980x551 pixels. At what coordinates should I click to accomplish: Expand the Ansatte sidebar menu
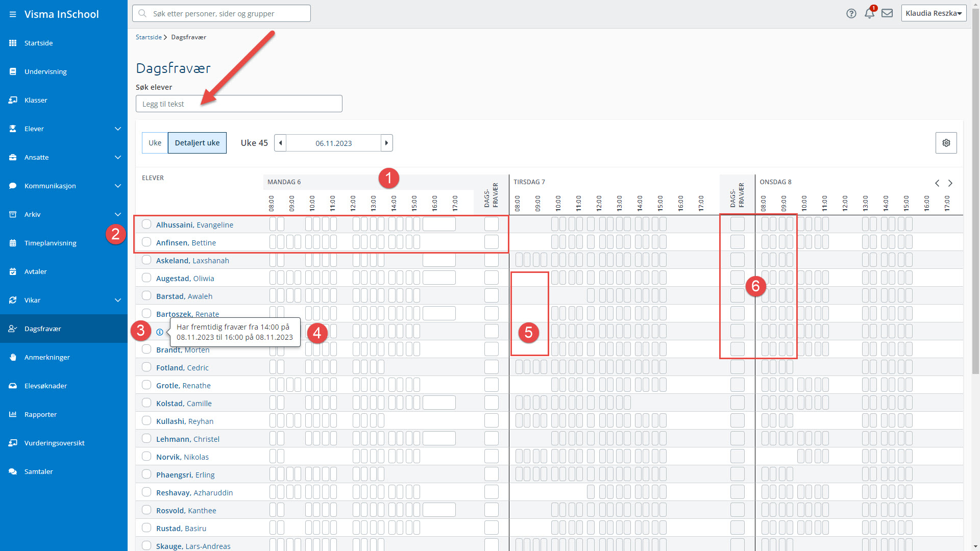(x=118, y=157)
